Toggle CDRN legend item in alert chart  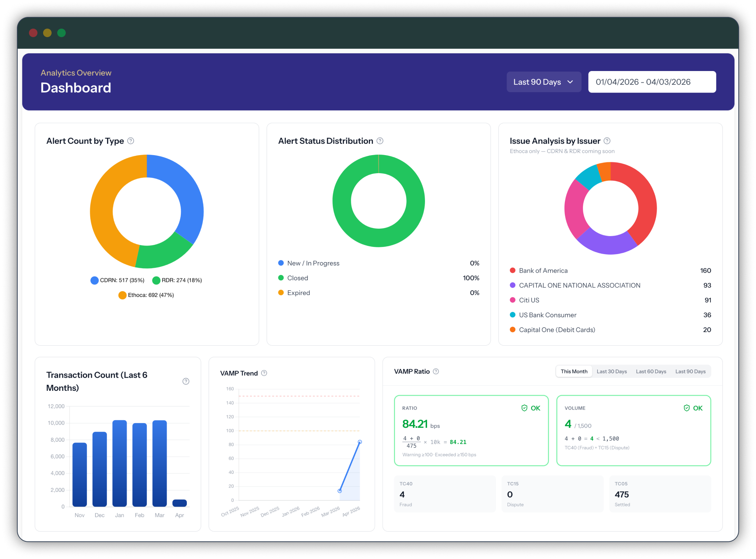tap(118, 280)
